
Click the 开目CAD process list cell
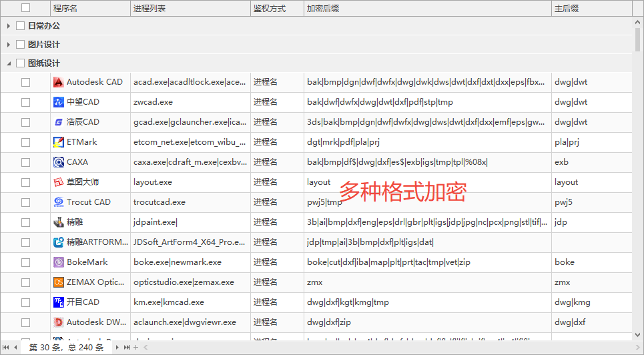190,302
